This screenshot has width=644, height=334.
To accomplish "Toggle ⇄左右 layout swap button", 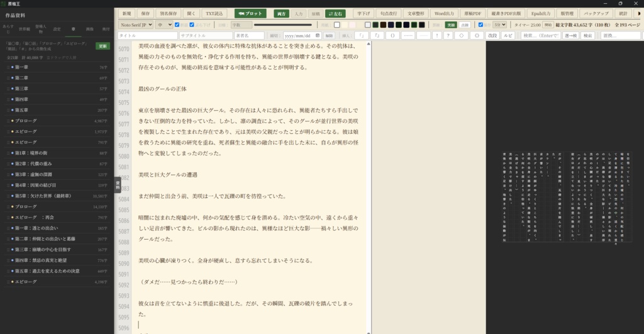I will click(x=335, y=14).
